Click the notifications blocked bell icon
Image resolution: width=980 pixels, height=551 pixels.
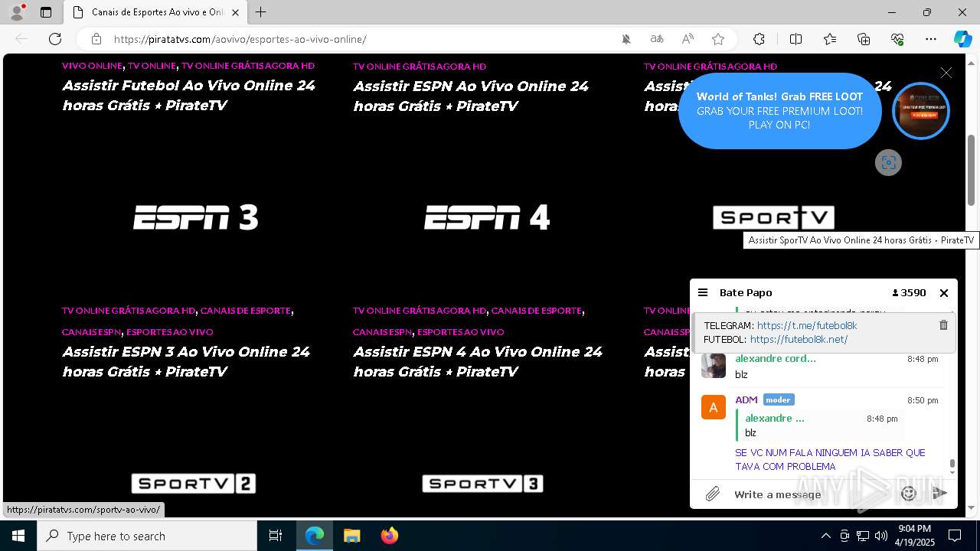pos(626,39)
